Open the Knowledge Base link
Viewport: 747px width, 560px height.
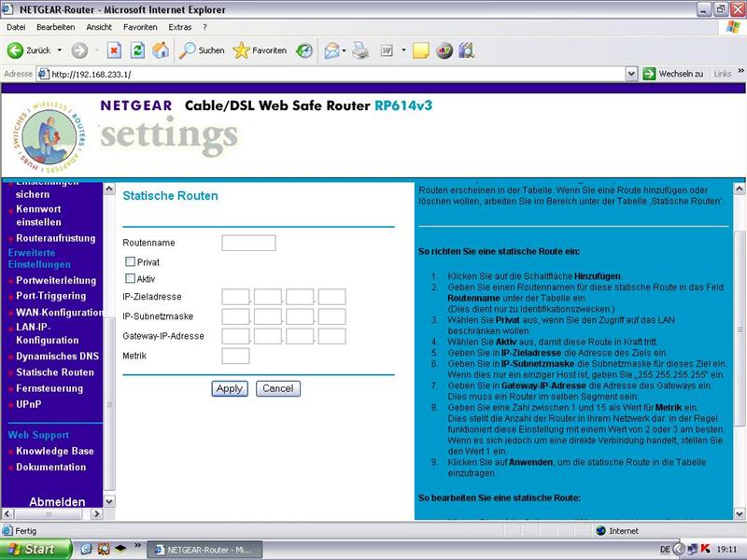click(55, 451)
